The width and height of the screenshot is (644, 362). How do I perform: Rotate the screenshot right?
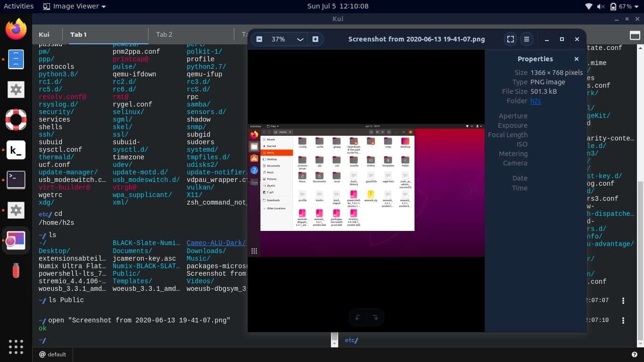376,317
